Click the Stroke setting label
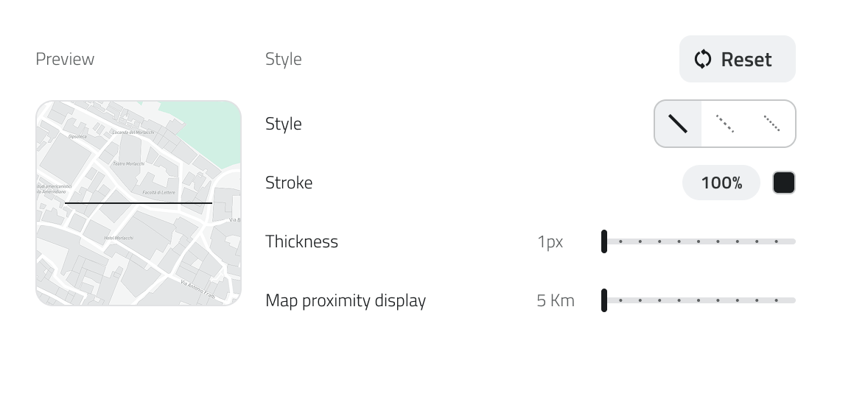 point(289,183)
